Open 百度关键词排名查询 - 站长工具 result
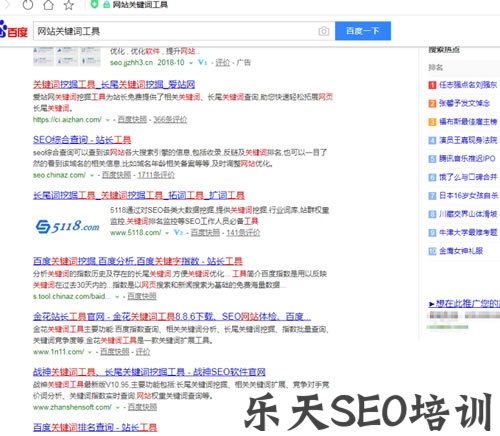Image resolution: width=500 pixels, height=436 pixels. pyautogui.click(x=95, y=427)
